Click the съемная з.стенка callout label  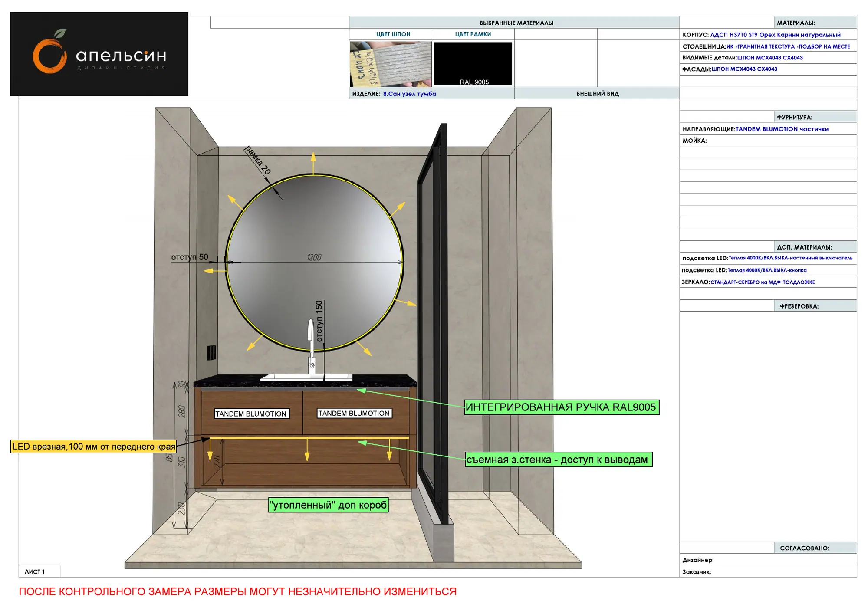coord(559,460)
